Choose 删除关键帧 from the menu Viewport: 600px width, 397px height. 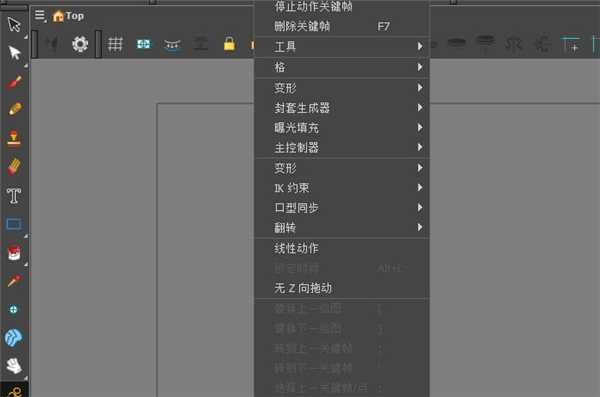pyautogui.click(x=342, y=26)
